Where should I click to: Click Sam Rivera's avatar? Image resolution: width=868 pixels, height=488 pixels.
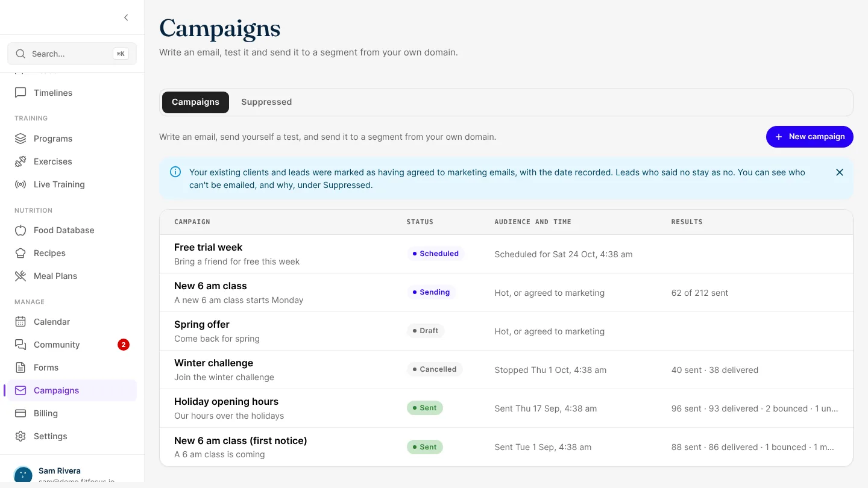coord(23,474)
